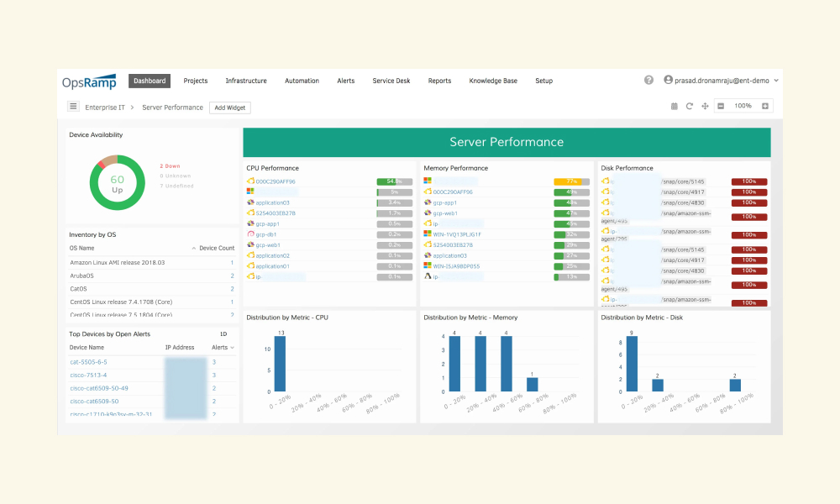Open the Service Desk menu
Screen dimensions: 840x504
[391, 81]
